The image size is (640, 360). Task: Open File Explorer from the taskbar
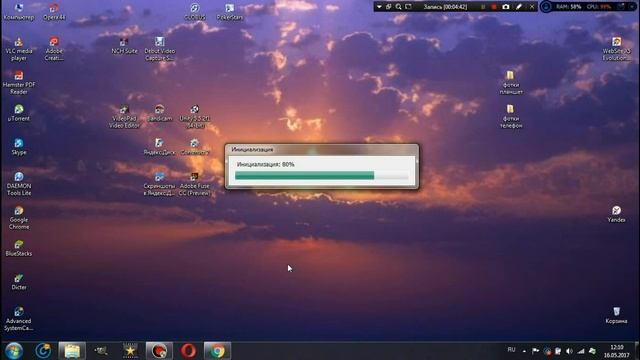click(x=72, y=351)
